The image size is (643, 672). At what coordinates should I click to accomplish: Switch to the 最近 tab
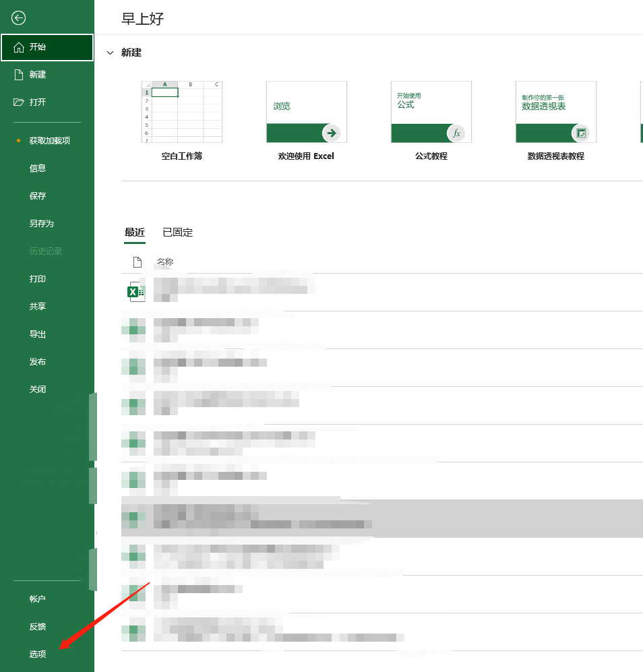(x=135, y=233)
